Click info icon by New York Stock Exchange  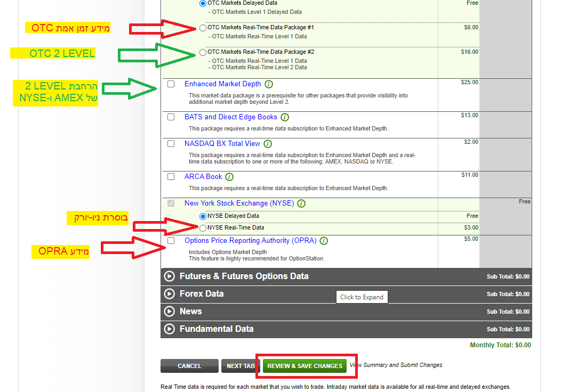(301, 203)
